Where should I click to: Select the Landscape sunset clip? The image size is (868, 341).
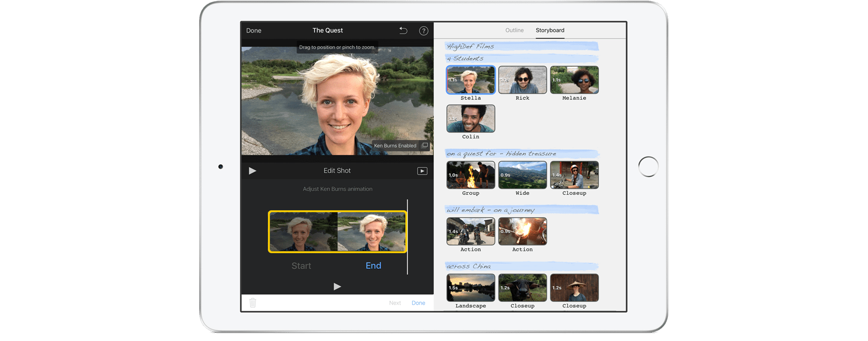pyautogui.click(x=471, y=287)
